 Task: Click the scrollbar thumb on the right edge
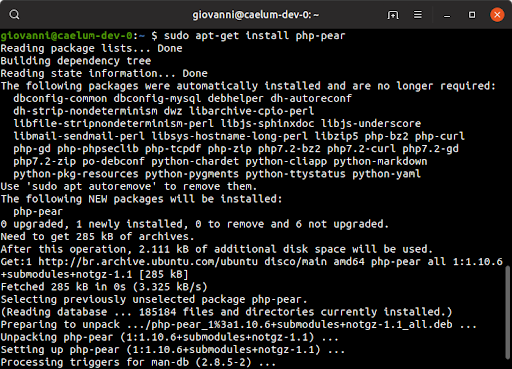[508, 312]
